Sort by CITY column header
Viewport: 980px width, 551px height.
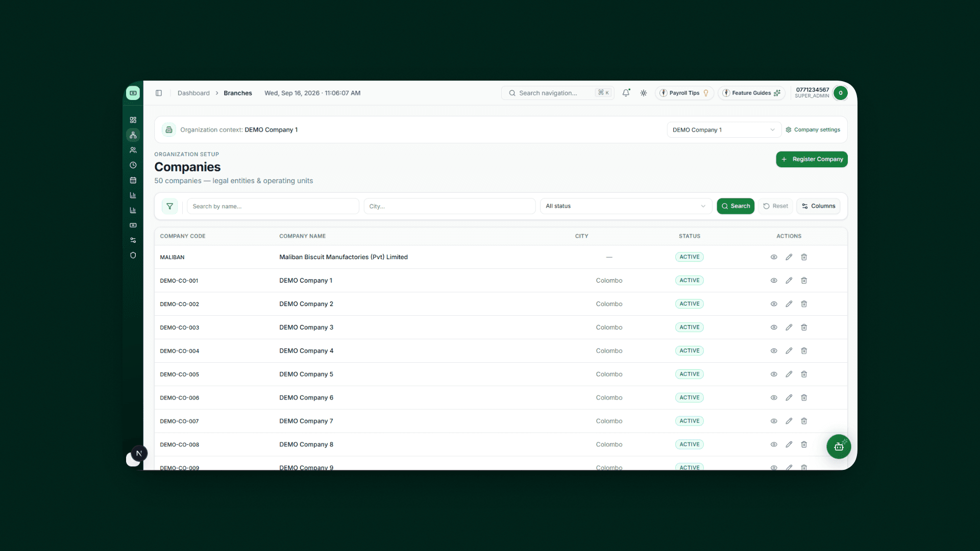click(581, 236)
